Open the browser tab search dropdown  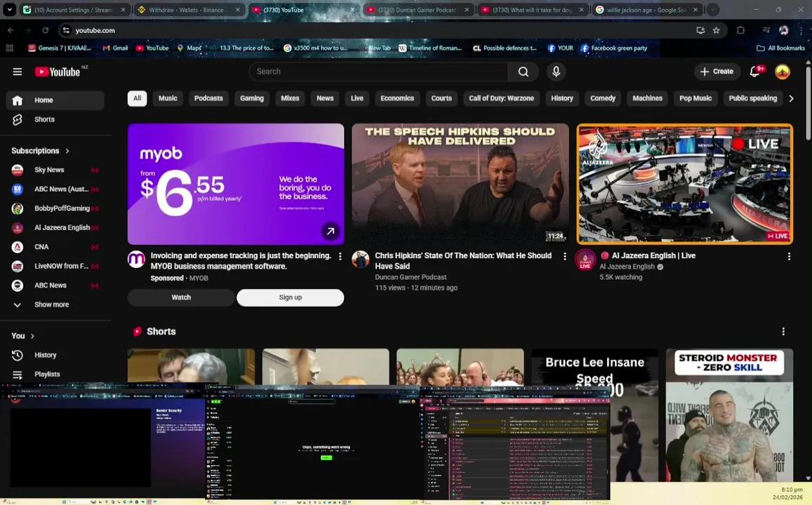9,10
